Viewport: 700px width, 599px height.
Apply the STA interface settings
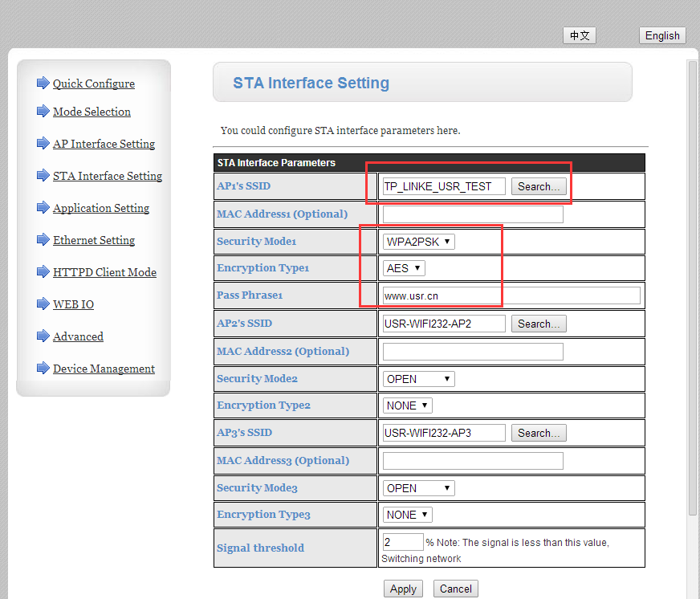(403, 589)
